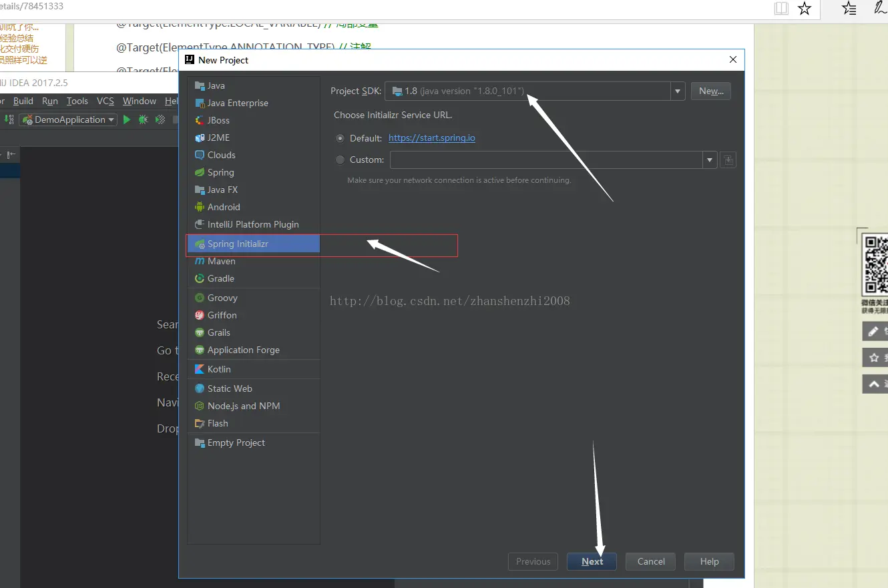Select the Android robot entry

(254, 207)
